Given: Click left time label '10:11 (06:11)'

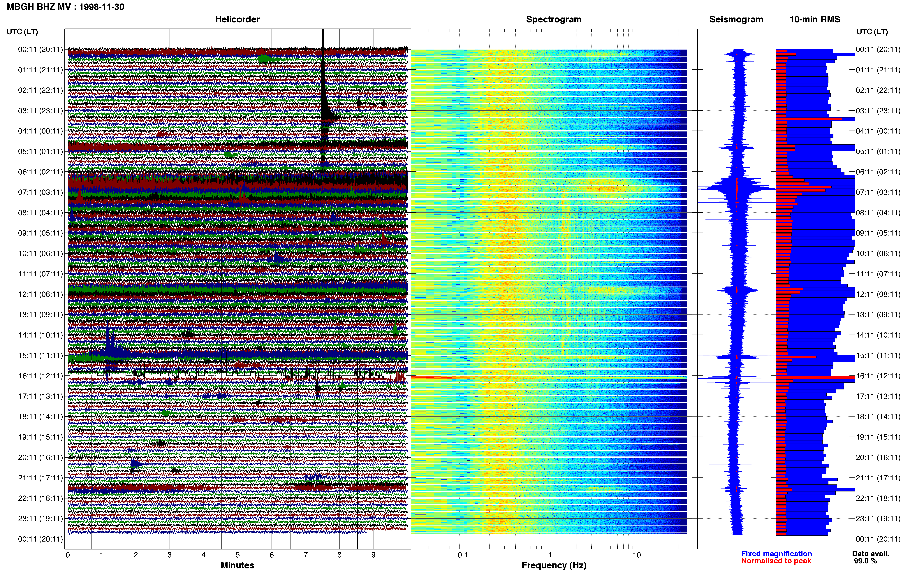Looking at the screenshot, I should (41, 253).
